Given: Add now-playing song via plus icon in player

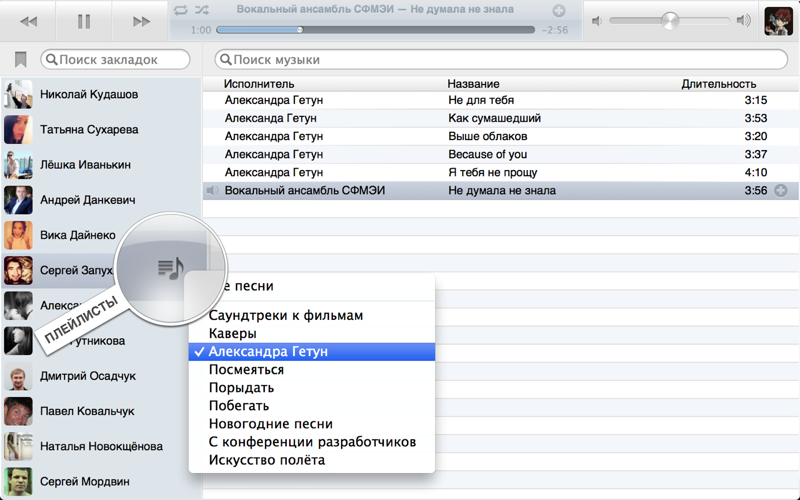Looking at the screenshot, I should [x=559, y=10].
